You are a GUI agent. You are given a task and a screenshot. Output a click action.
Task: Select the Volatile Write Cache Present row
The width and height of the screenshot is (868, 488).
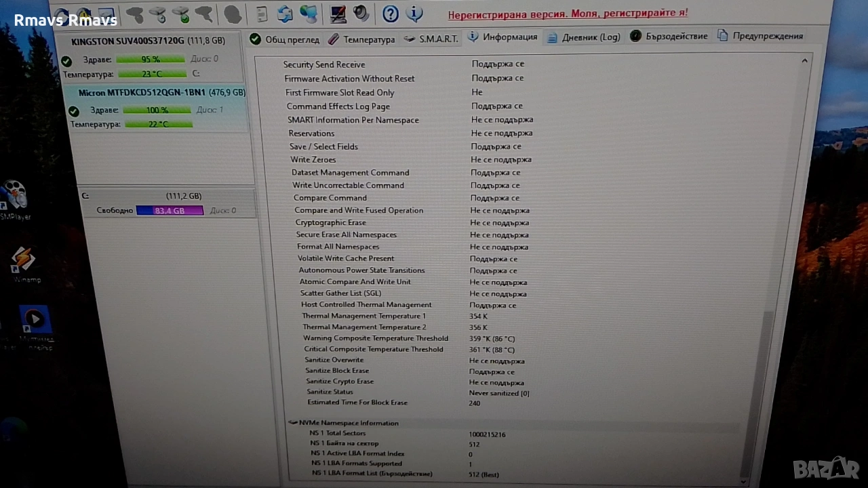point(408,258)
